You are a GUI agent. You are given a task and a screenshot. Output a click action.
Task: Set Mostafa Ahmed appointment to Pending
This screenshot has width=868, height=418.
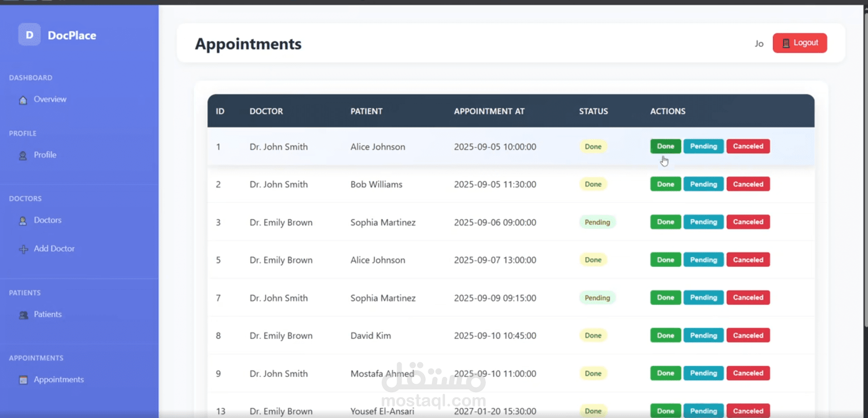coord(703,373)
